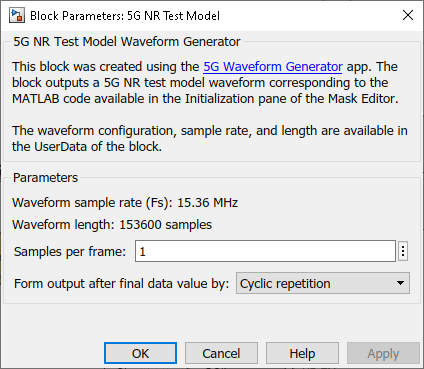The height and width of the screenshot is (369, 424).
Task: Click the greyed-out Apply button
Action: point(383,353)
